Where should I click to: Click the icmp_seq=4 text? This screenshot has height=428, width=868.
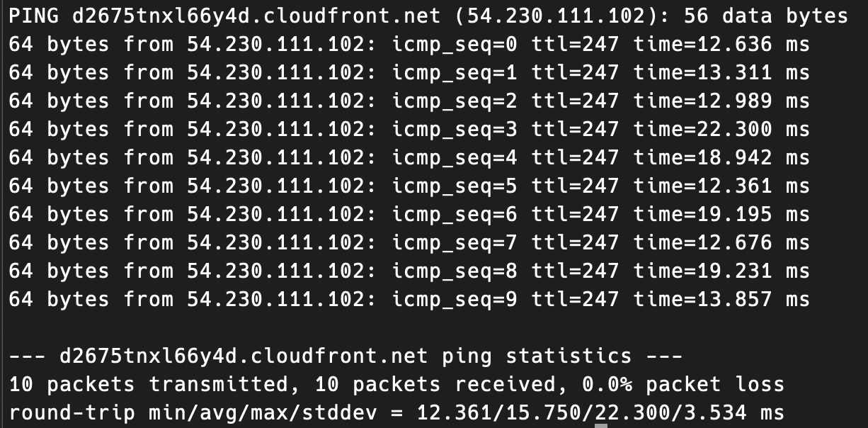(x=455, y=158)
